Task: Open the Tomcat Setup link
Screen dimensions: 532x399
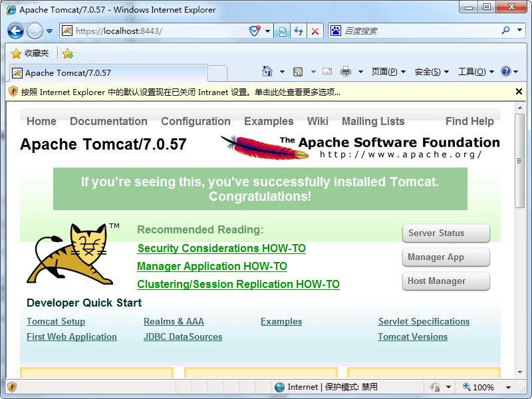Action: 56,321
